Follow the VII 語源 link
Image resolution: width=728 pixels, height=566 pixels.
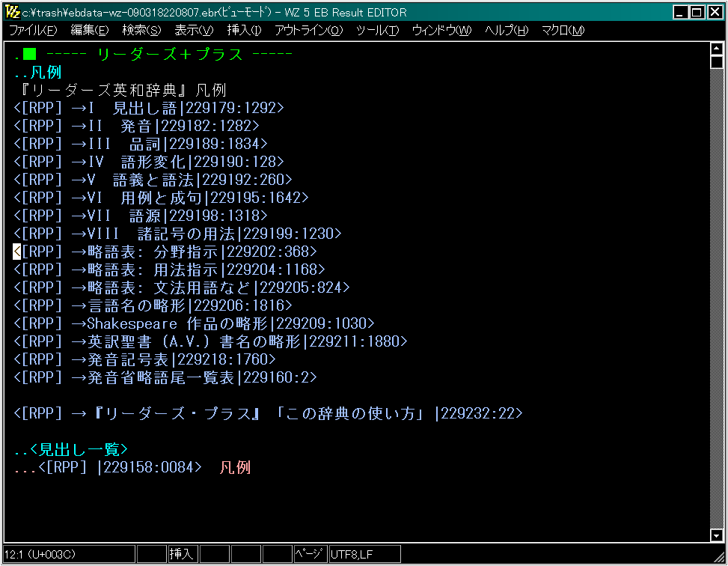140,216
